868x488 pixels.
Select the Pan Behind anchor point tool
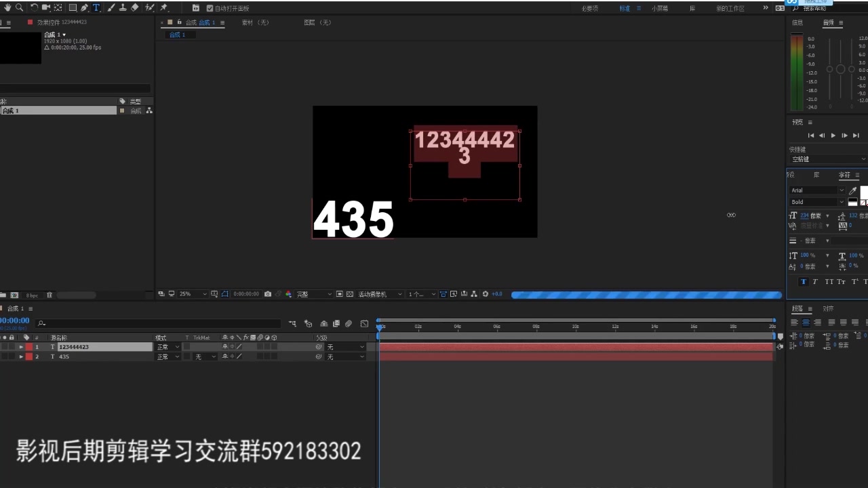click(x=58, y=7)
